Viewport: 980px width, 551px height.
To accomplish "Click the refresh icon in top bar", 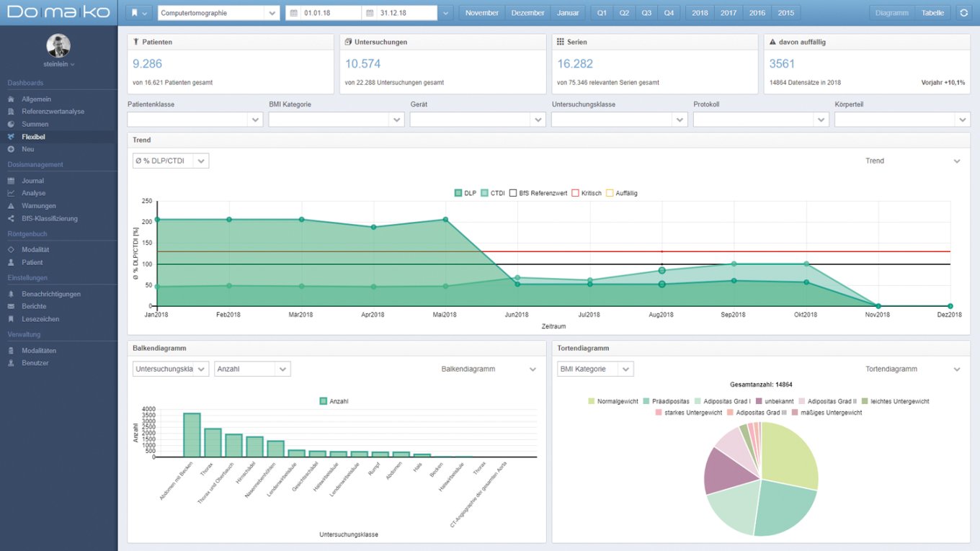I will [963, 13].
